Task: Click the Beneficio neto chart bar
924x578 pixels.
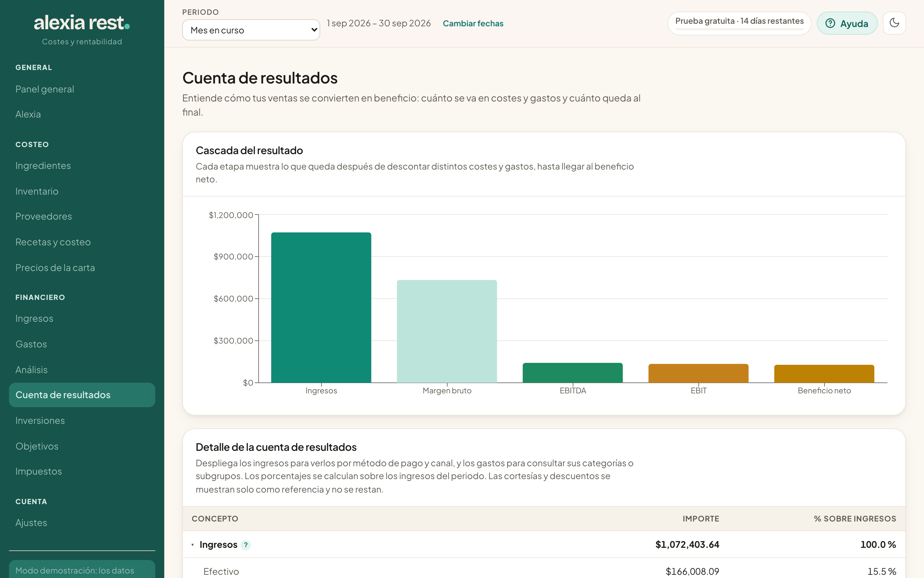Action: 824,374
